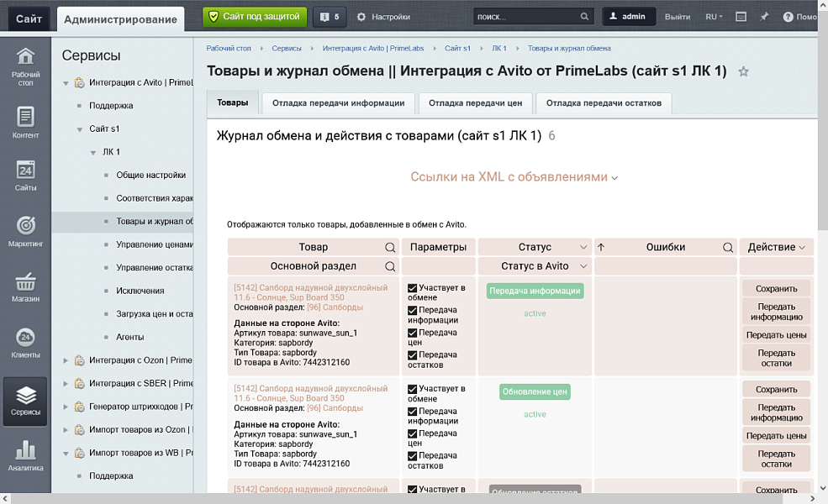The height and width of the screenshot is (504, 828).
Task: Switch to Отладка передачи остатков tab
Action: pyautogui.click(x=604, y=103)
